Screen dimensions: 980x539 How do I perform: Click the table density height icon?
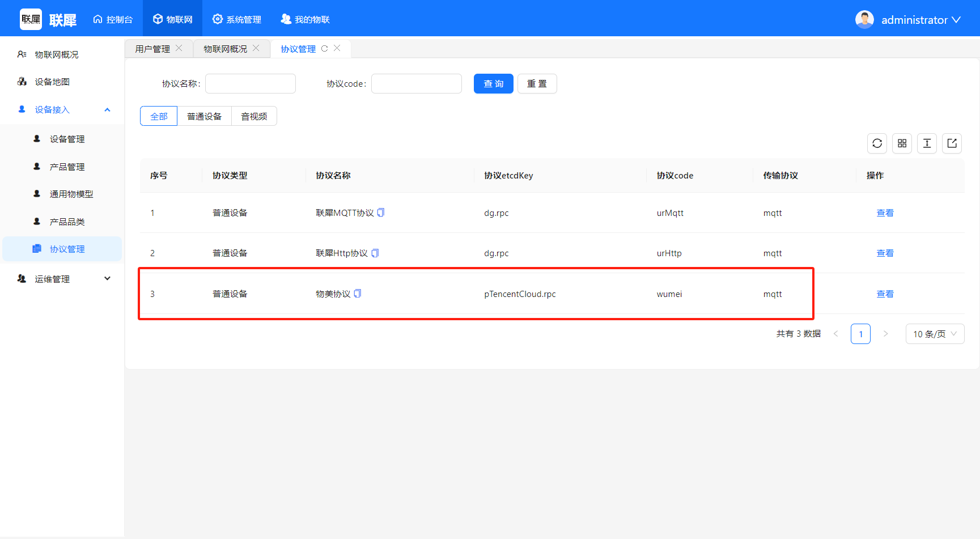tap(927, 143)
